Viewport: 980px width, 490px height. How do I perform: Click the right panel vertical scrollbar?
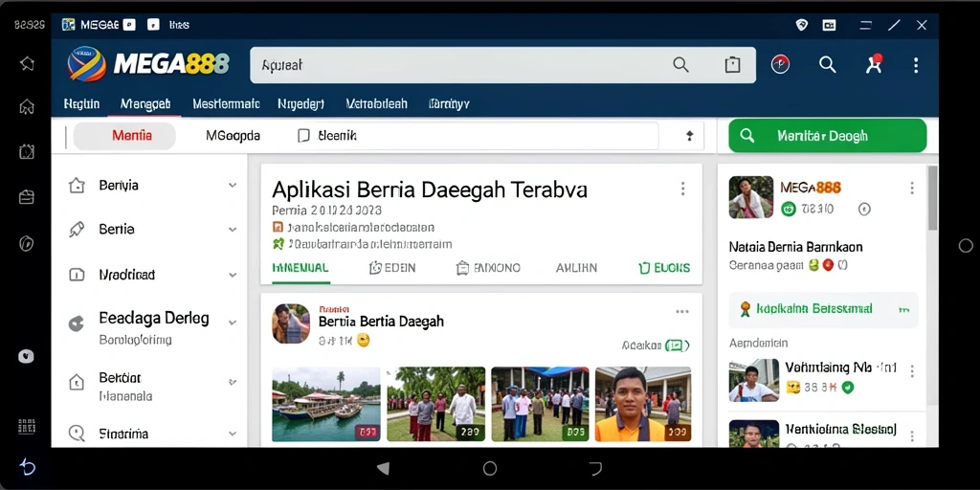[932, 198]
